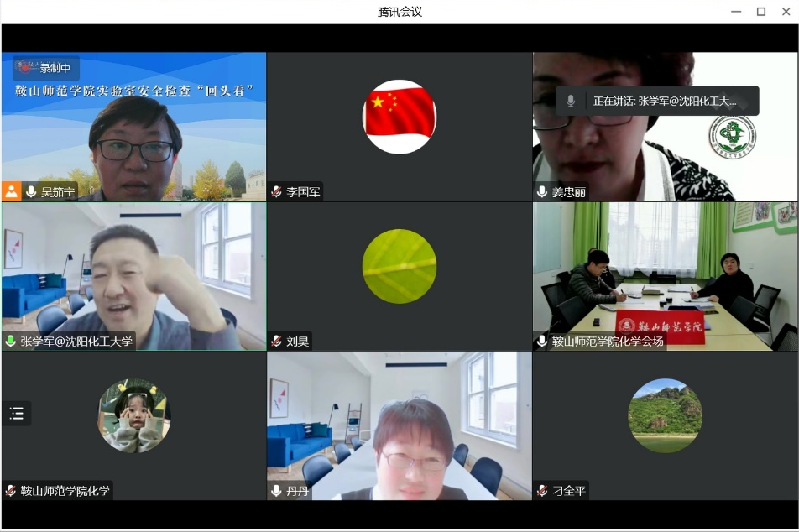
Task: Click the mic icon beside 姜忠丽
Action: [542, 192]
